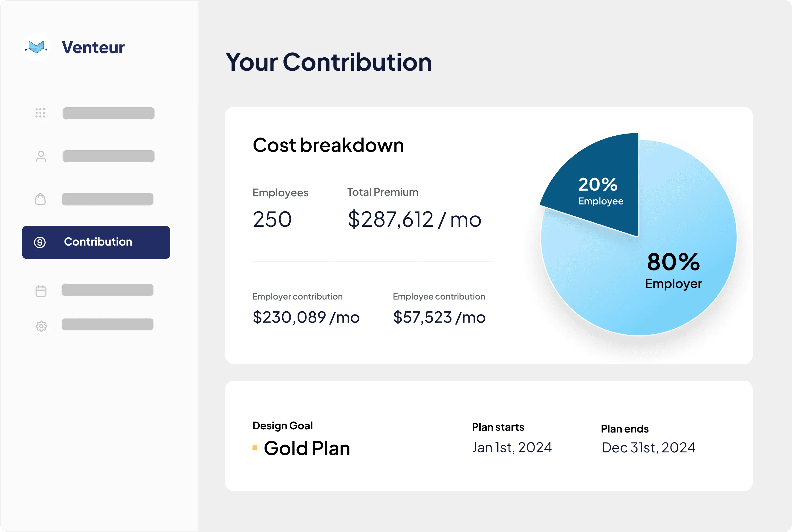Select the Gold Plan design goal
792x532 pixels.
click(307, 448)
